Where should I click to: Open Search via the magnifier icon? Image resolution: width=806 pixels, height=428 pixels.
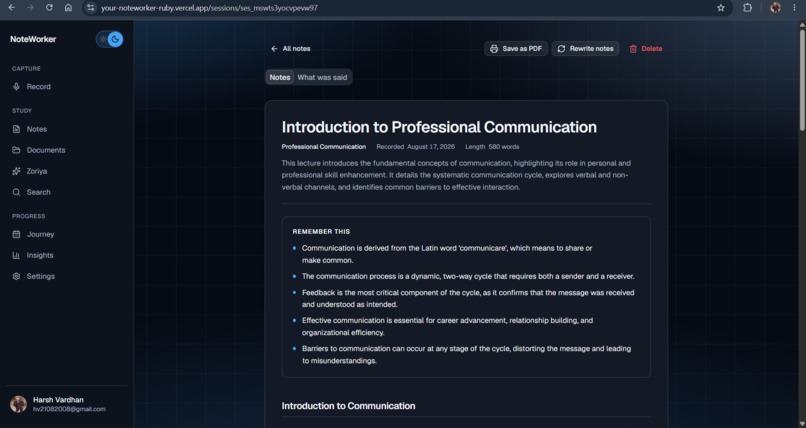click(x=16, y=192)
